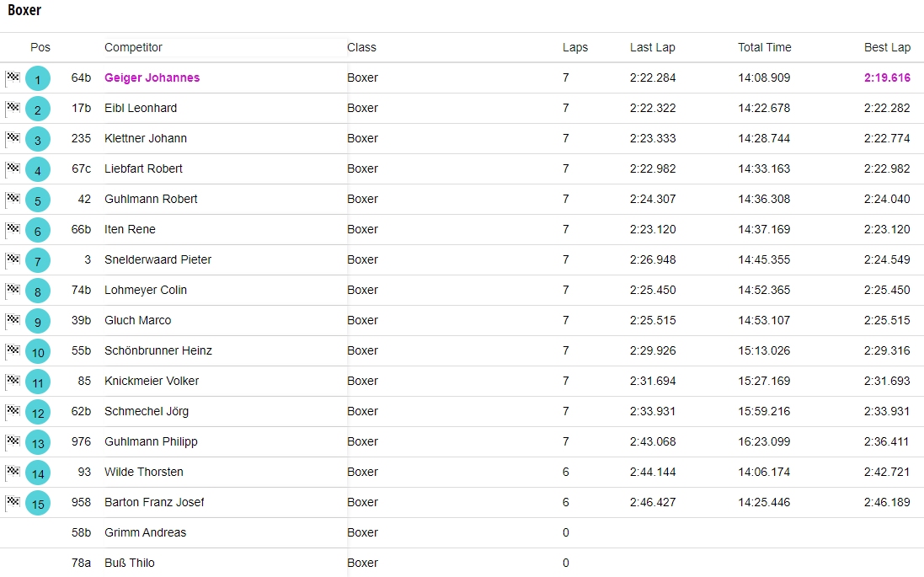Click the Boxer section heading
Screen dimensions: 924x577
[24, 11]
